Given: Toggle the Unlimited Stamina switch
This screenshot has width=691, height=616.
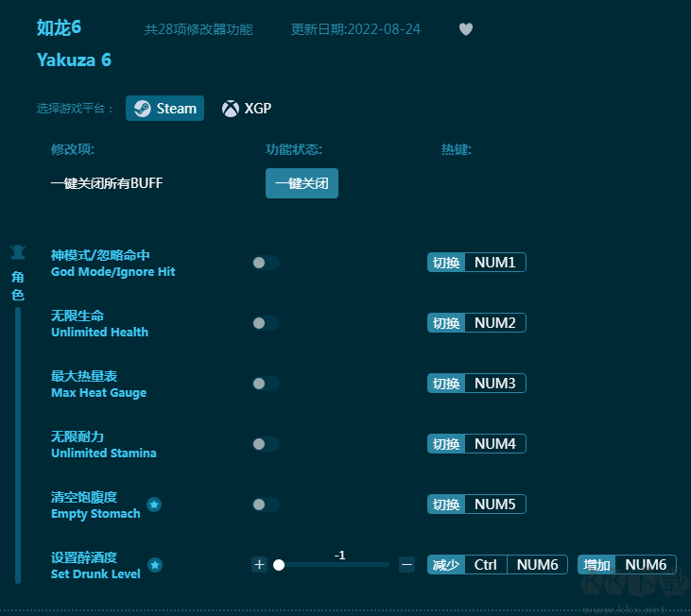Looking at the screenshot, I should 266,444.
